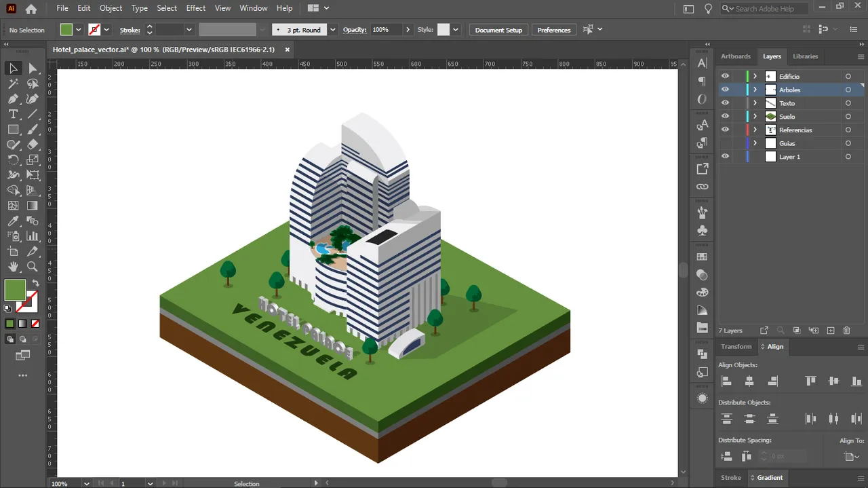The image size is (868, 488).
Task: Expand the Texto layer contents
Action: (755, 103)
